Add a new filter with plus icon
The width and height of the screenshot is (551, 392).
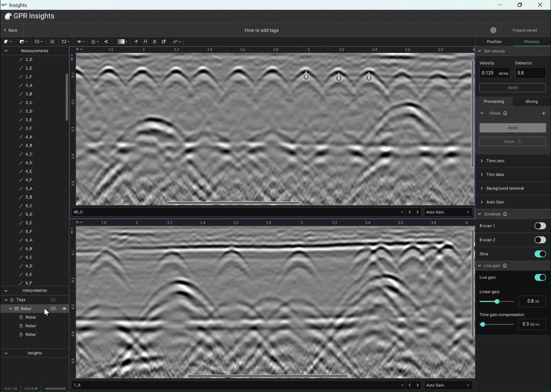pyautogui.click(x=543, y=113)
